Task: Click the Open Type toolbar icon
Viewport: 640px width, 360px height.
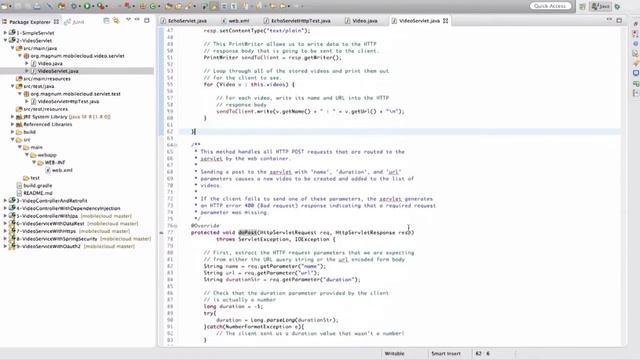Action: pos(168,6)
